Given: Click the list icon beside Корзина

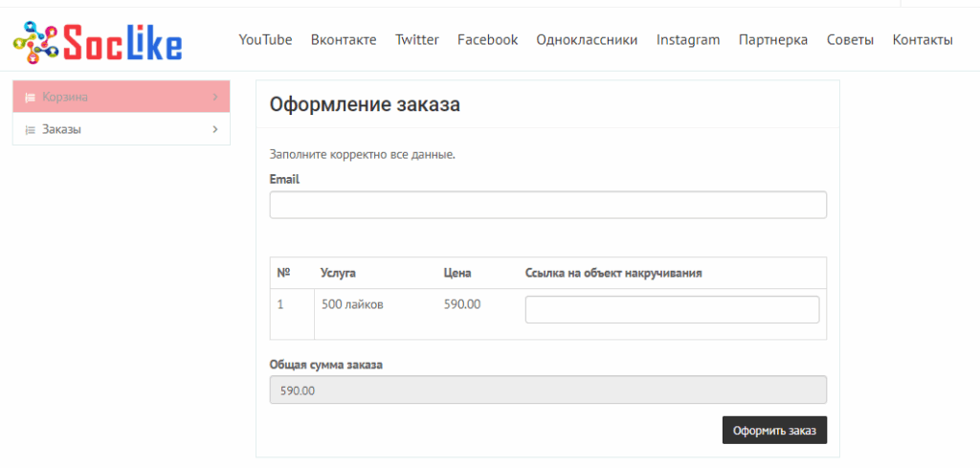Looking at the screenshot, I should (x=30, y=98).
